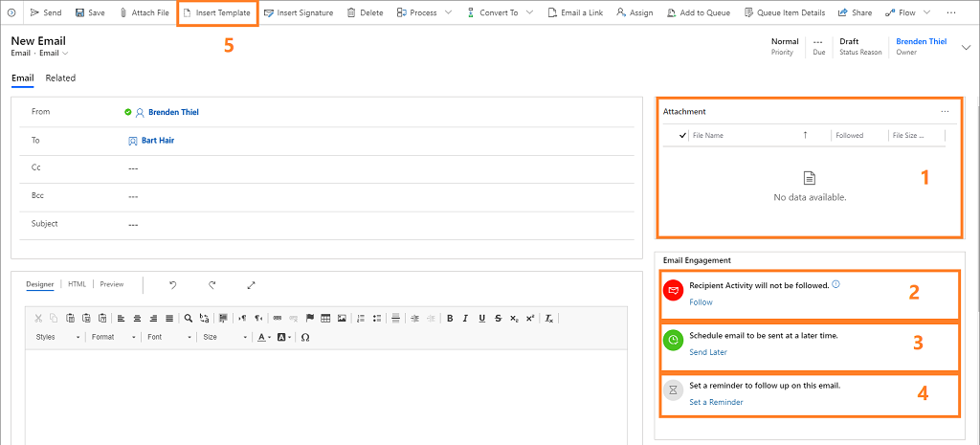Open Brenden Thiel in the From field
The image size is (980, 445).
coord(173,113)
